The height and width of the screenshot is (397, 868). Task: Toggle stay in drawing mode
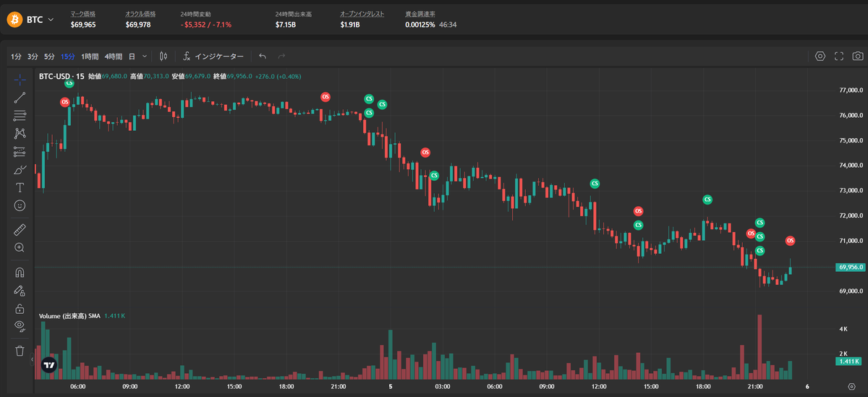(x=20, y=291)
